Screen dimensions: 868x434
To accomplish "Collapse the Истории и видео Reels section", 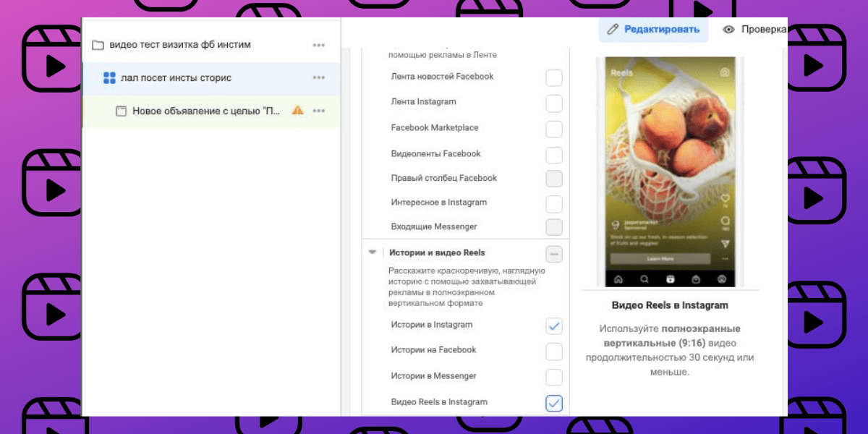I will pos(373,253).
